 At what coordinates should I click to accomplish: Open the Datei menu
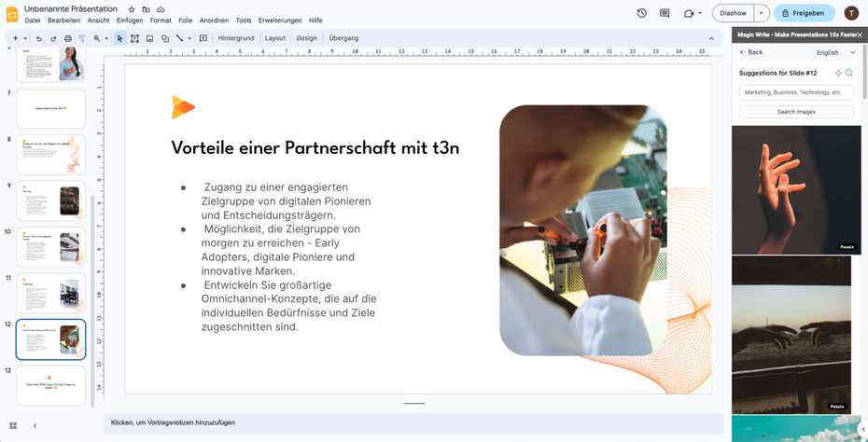click(32, 21)
